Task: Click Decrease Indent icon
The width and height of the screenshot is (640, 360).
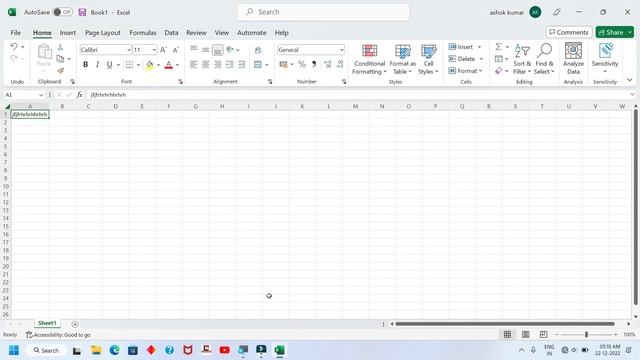Action: point(230,64)
